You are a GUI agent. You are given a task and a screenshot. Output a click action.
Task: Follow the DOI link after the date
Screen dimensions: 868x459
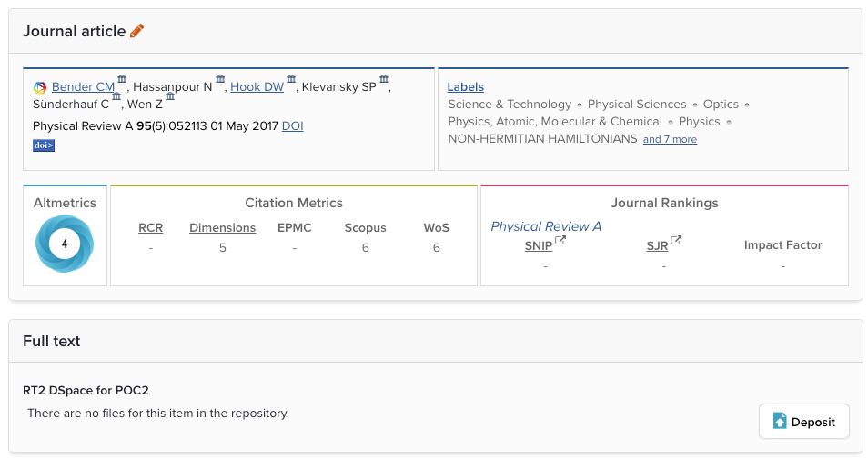point(292,126)
